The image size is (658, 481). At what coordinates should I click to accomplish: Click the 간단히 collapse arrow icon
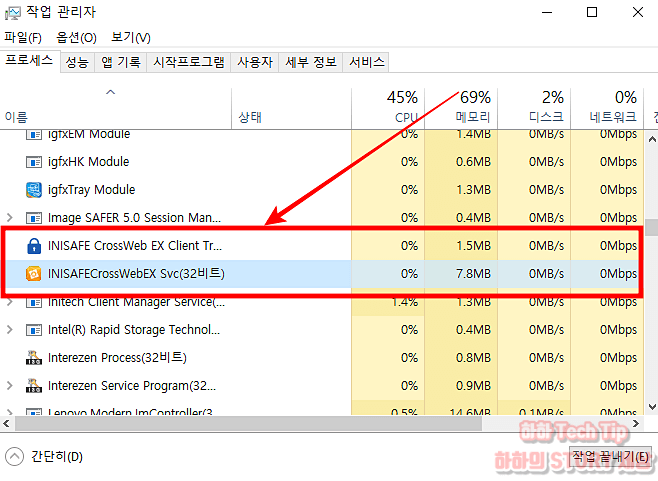(14, 456)
